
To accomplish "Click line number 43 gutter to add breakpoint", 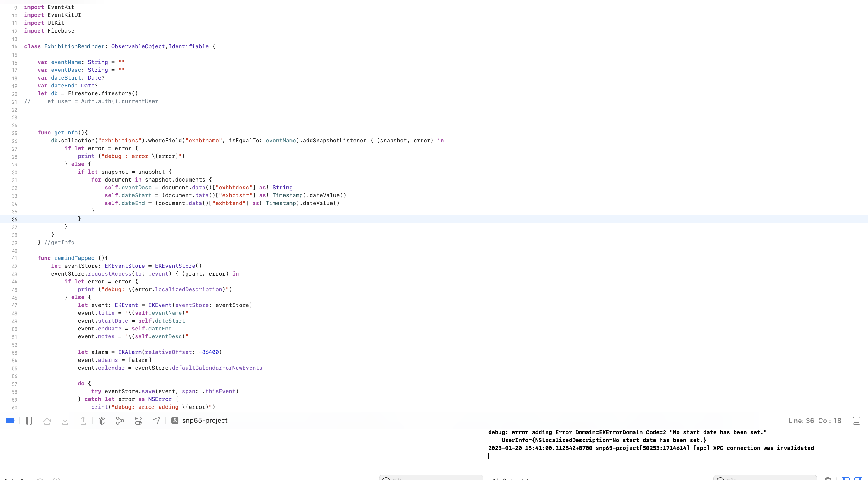I will pyautogui.click(x=14, y=274).
